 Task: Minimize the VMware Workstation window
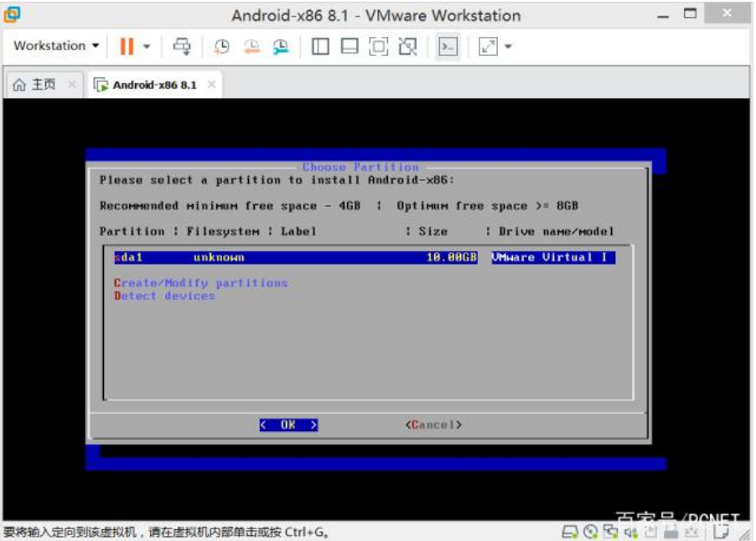(664, 15)
